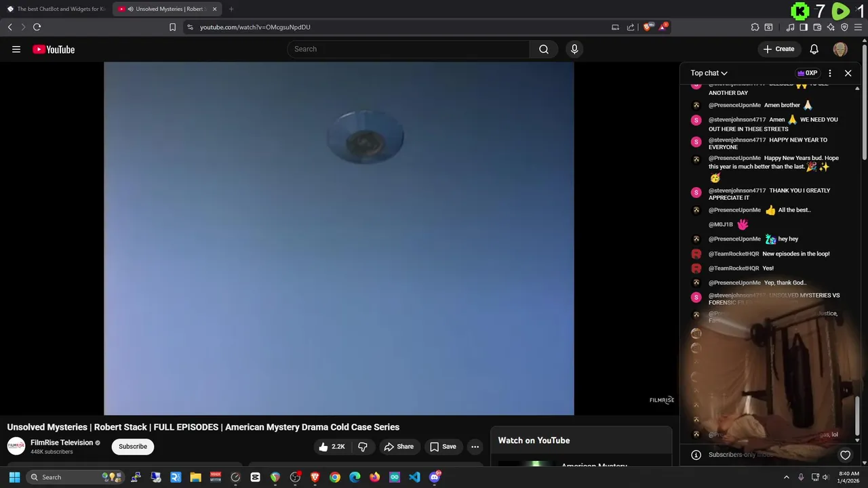Open Brave browser taskbar icon
The width and height of the screenshot is (868, 488).
(315, 477)
